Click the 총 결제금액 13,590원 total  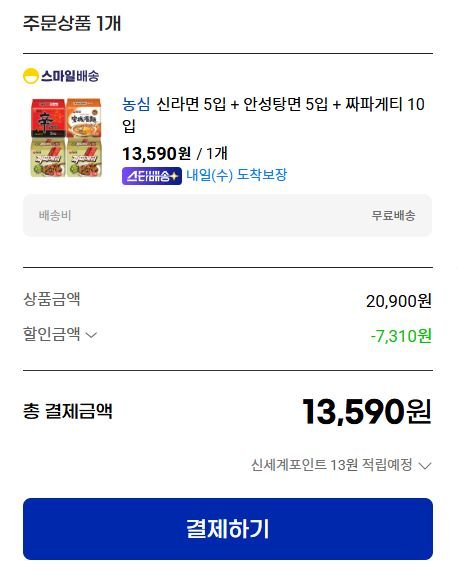367,412
